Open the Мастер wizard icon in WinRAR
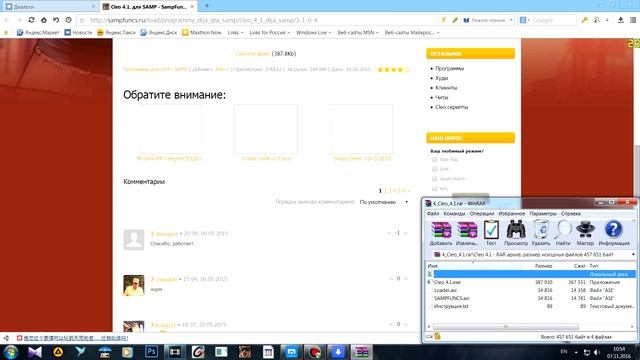This screenshot has width=640, height=360. pyautogui.click(x=585, y=230)
